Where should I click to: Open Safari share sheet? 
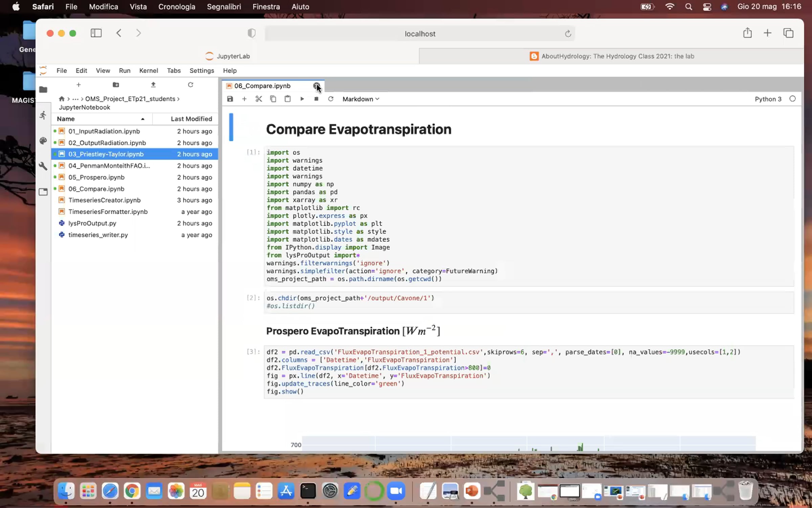pos(747,33)
